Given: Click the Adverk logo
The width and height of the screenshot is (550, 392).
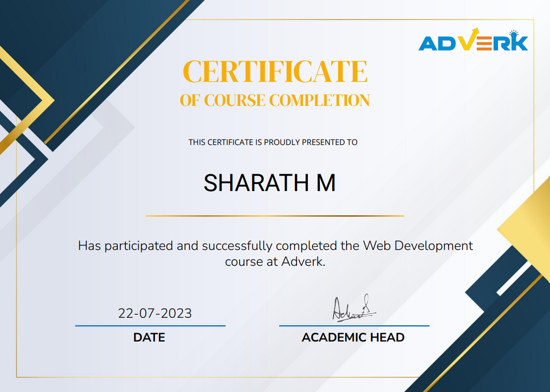Looking at the screenshot, I should 473,40.
